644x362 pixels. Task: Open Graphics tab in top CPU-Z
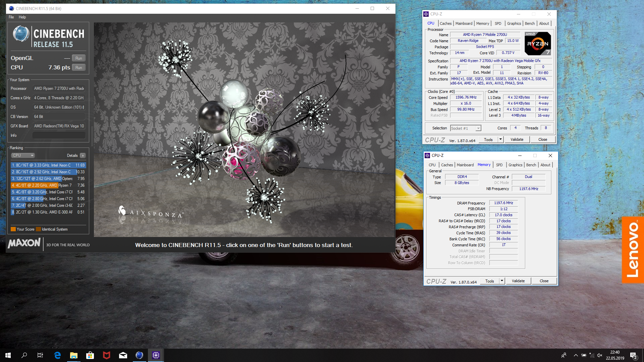click(x=514, y=23)
